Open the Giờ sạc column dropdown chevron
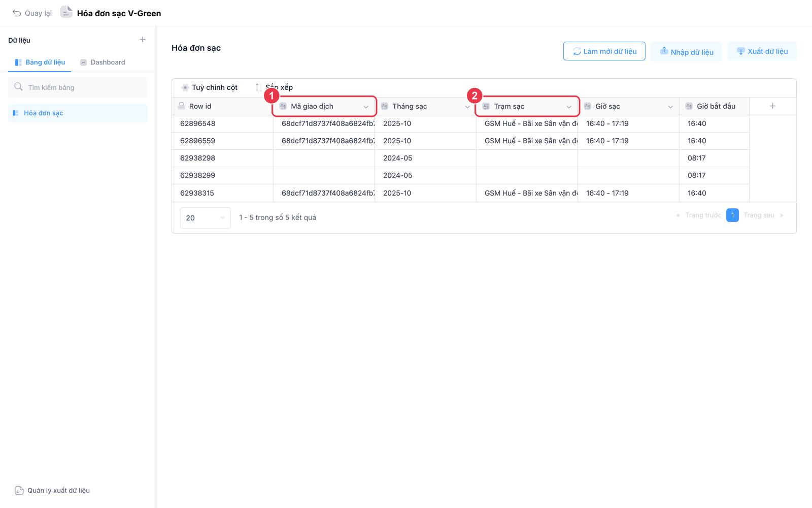 click(670, 107)
